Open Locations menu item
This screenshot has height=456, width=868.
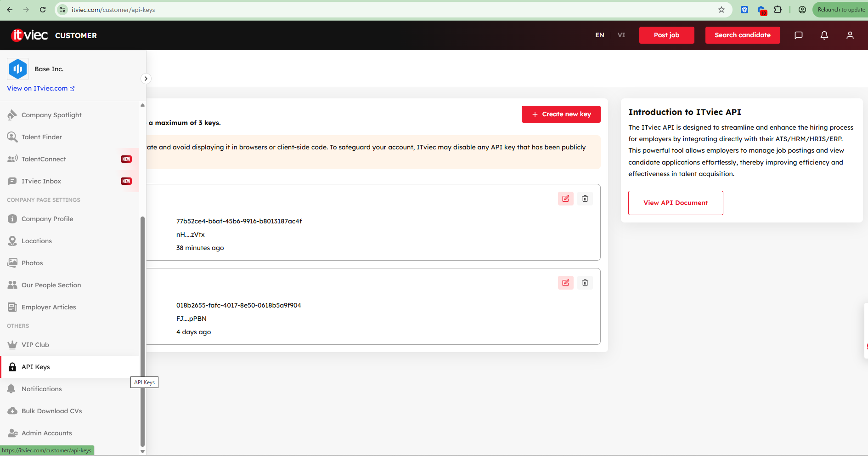[70, 241]
